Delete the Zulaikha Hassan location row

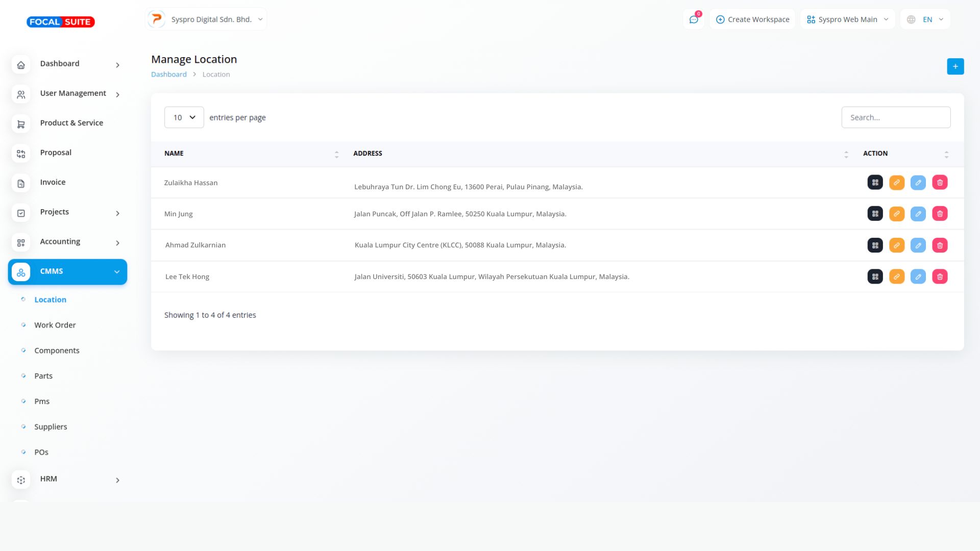tap(940, 183)
